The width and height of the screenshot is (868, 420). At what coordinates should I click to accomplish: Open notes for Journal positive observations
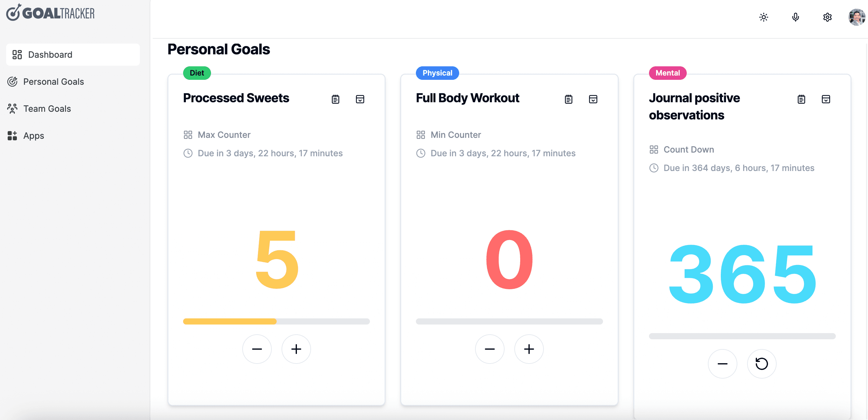click(801, 99)
